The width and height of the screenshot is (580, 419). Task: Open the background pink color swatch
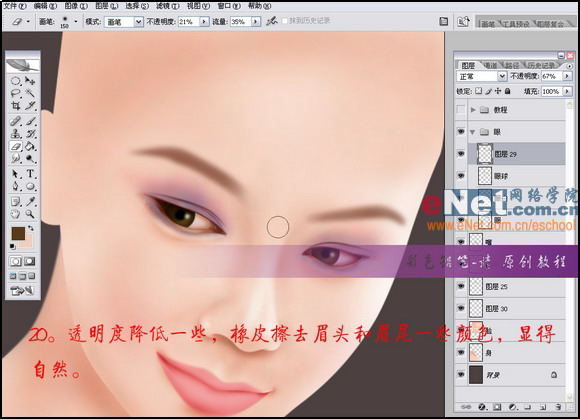click(28, 242)
